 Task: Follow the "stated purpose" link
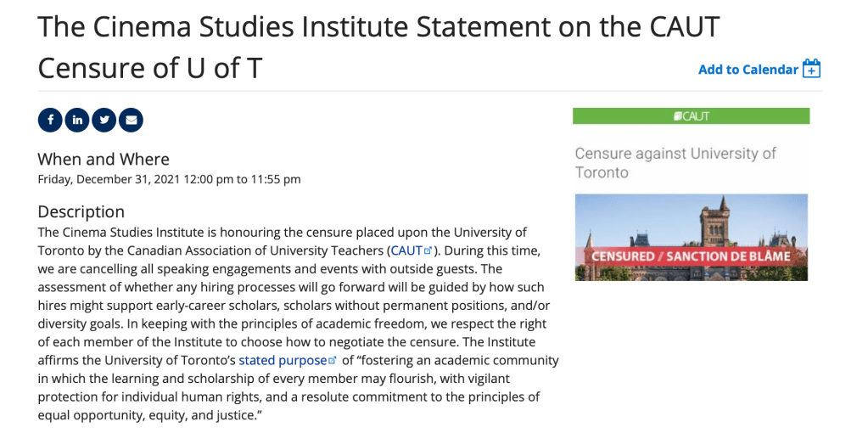click(x=282, y=360)
